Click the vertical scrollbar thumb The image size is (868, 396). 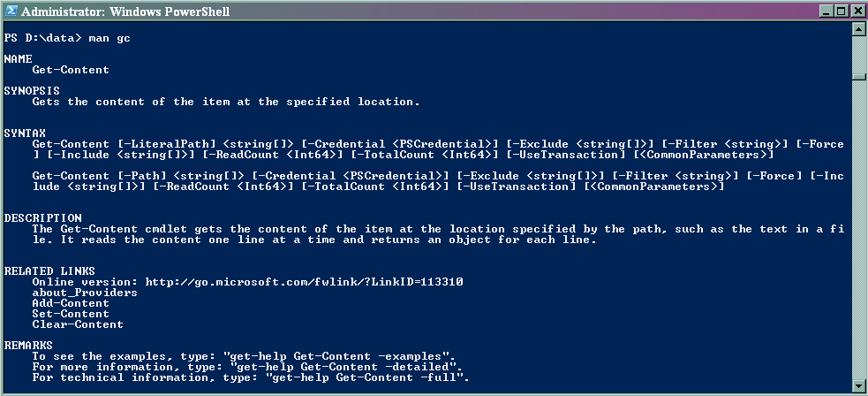pos(858,75)
